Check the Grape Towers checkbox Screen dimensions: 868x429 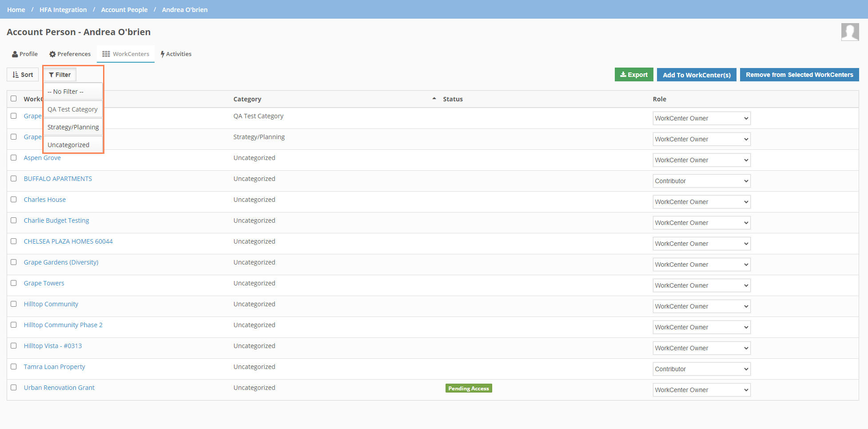click(x=14, y=283)
